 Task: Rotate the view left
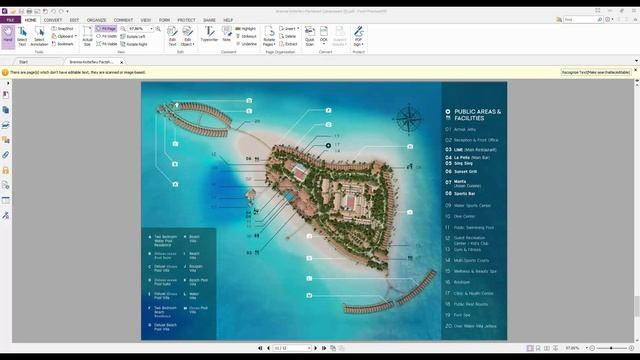point(133,36)
